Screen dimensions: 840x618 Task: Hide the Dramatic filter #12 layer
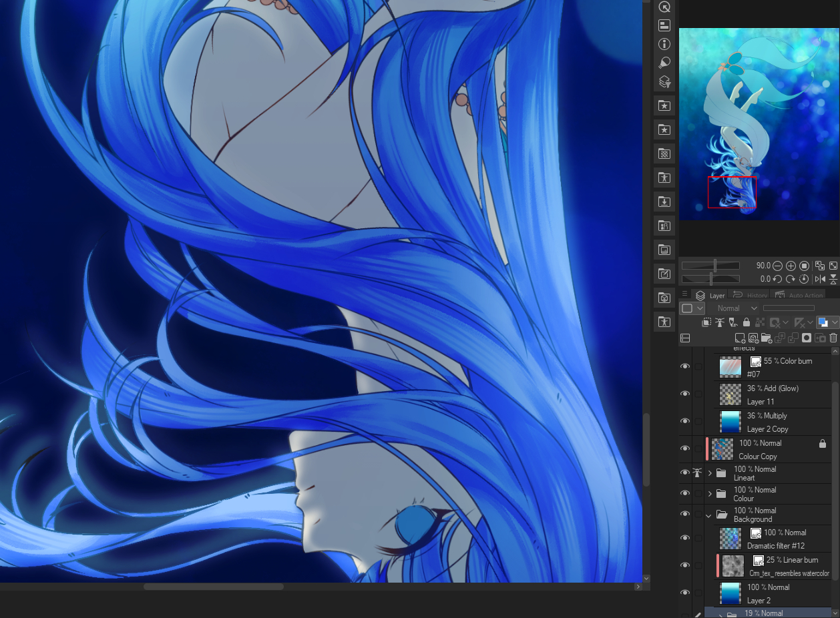684,538
